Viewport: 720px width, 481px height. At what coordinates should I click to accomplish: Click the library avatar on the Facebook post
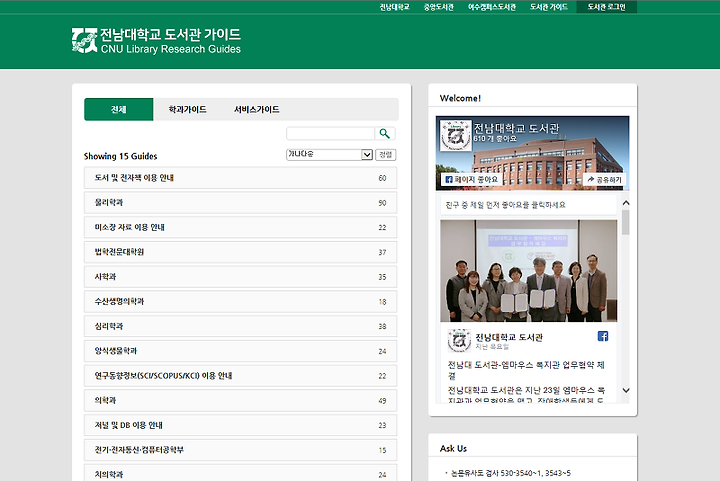tap(459, 341)
